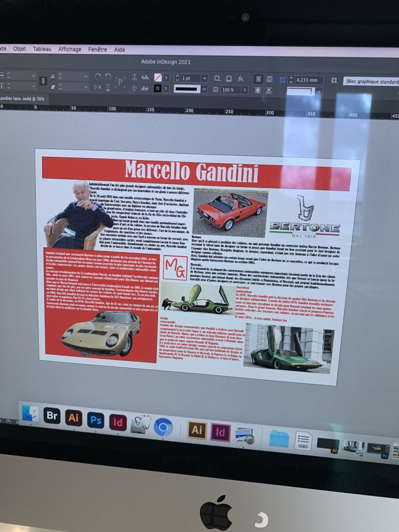Click the 4,233 mm value field

tap(309, 81)
